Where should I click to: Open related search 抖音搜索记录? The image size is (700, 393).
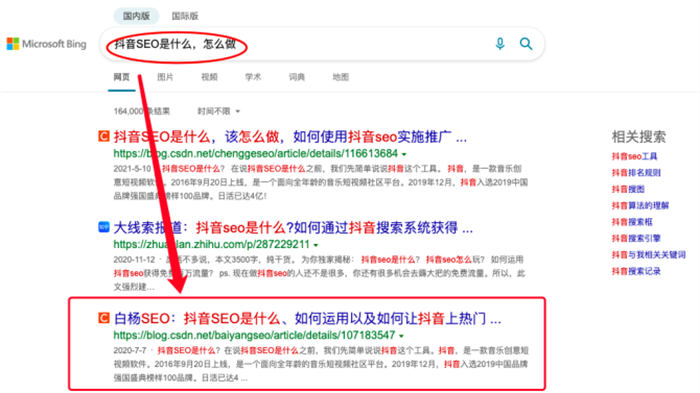pos(636,271)
